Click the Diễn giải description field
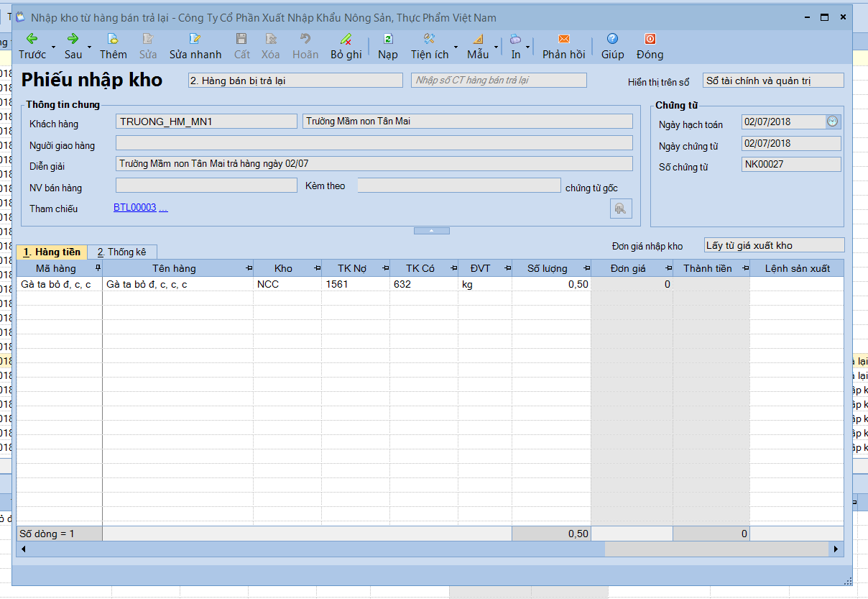This screenshot has width=868, height=599. click(x=374, y=164)
